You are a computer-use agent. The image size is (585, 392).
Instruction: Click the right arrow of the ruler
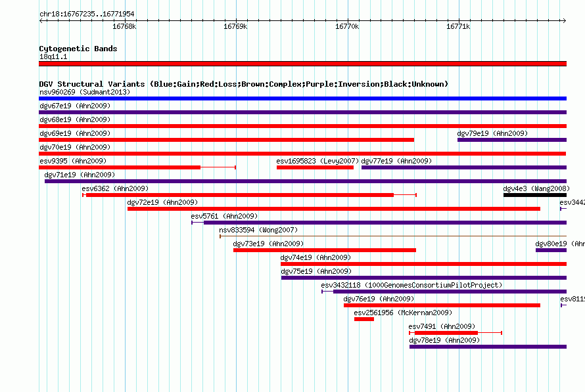tap(565, 20)
